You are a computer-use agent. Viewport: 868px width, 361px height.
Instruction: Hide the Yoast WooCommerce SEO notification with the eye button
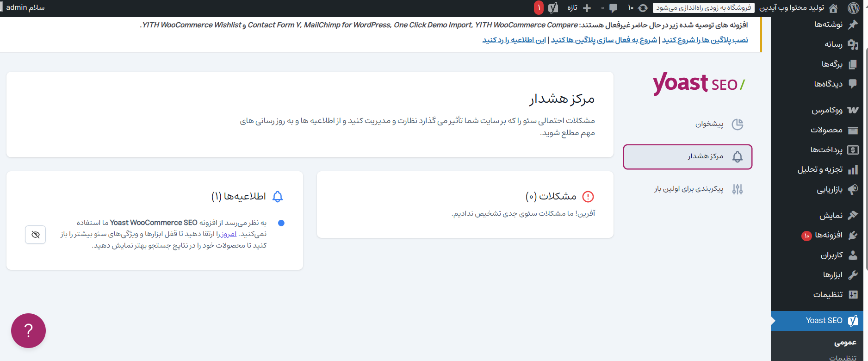coord(36,235)
